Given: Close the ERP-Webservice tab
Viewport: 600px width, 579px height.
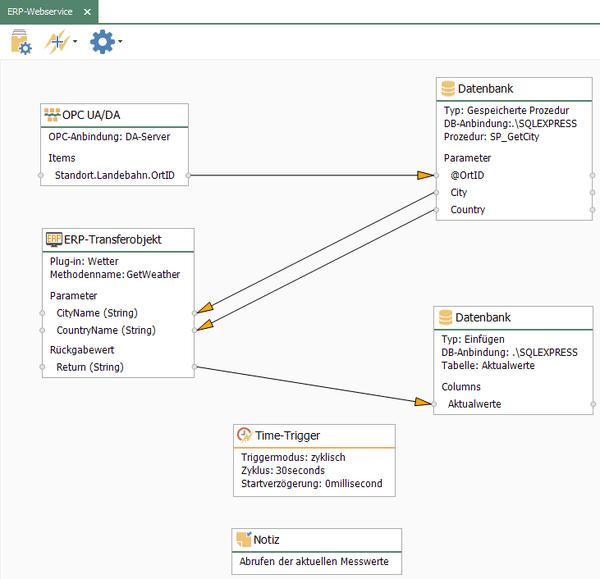Looking at the screenshot, I should (x=87, y=12).
